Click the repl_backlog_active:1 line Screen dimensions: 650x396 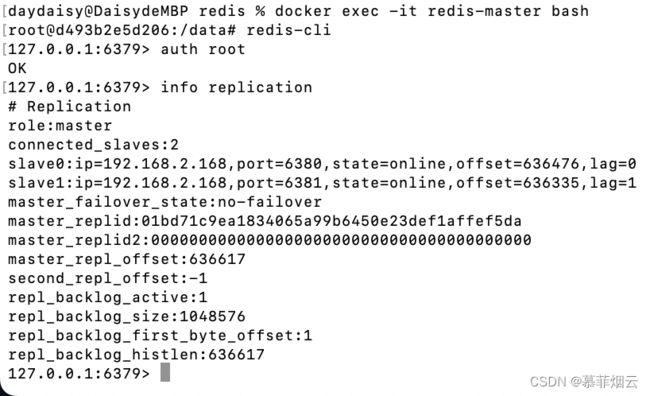[108, 297]
